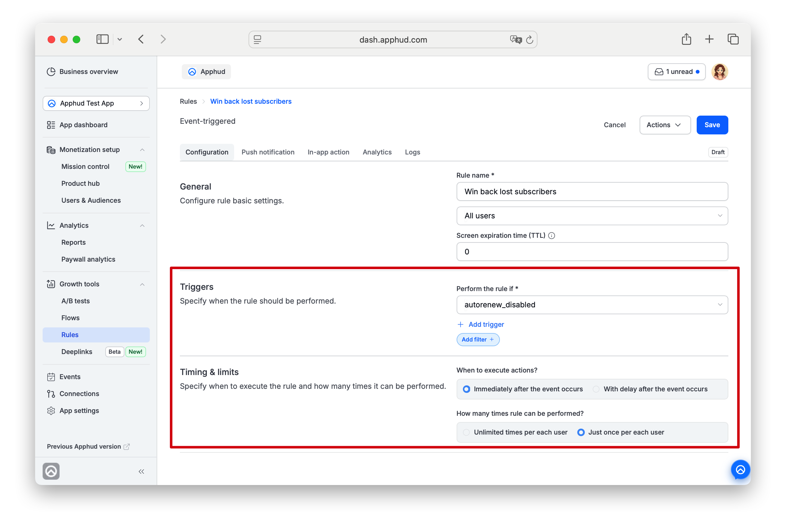
Task: Click the Safari sidebar toggle icon
Action: coord(102,39)
